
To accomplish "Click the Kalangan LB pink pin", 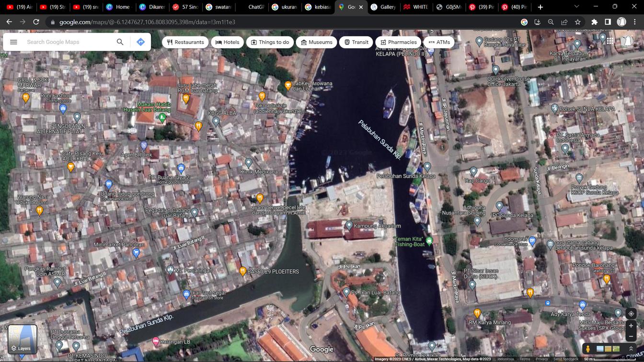I will [x=156, y=341].
